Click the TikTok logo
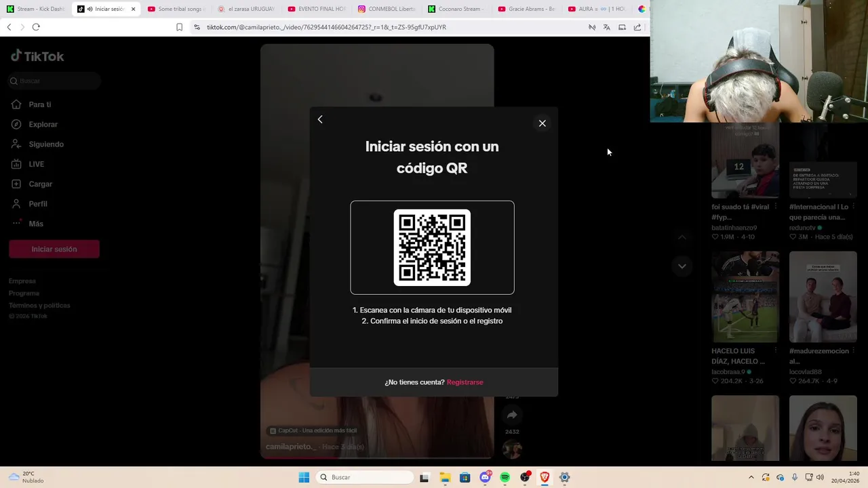 37,56
